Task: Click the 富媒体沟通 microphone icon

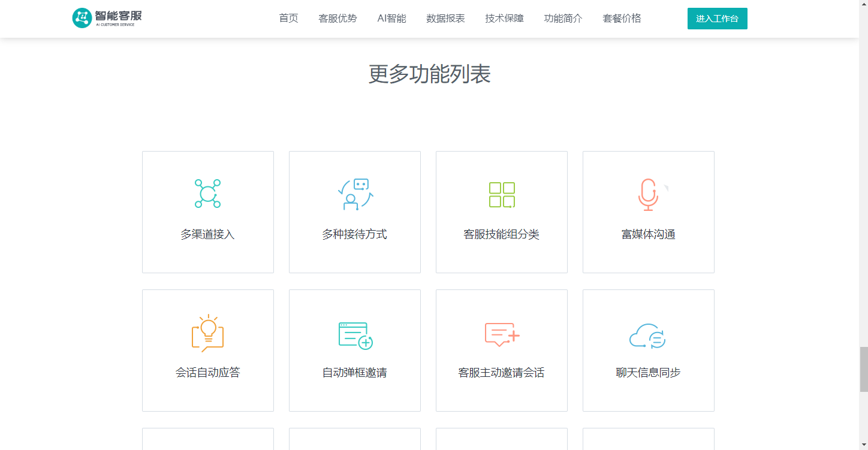Action: (648, 195)
